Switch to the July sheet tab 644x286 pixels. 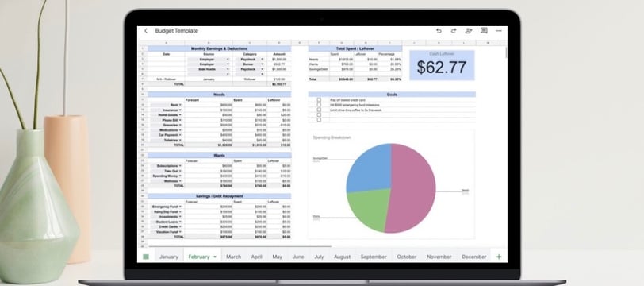pos(319,257)
